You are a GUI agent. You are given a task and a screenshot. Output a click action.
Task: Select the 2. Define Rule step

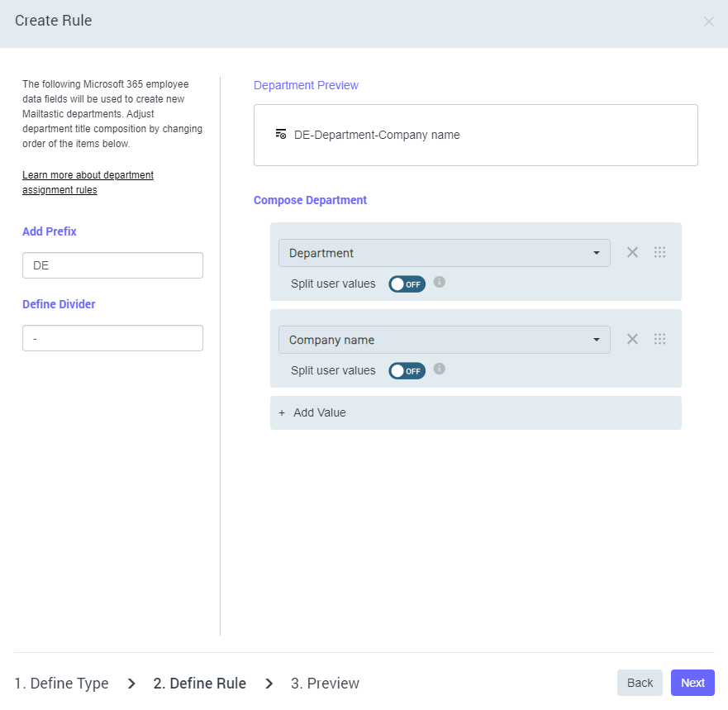point(199,684)
